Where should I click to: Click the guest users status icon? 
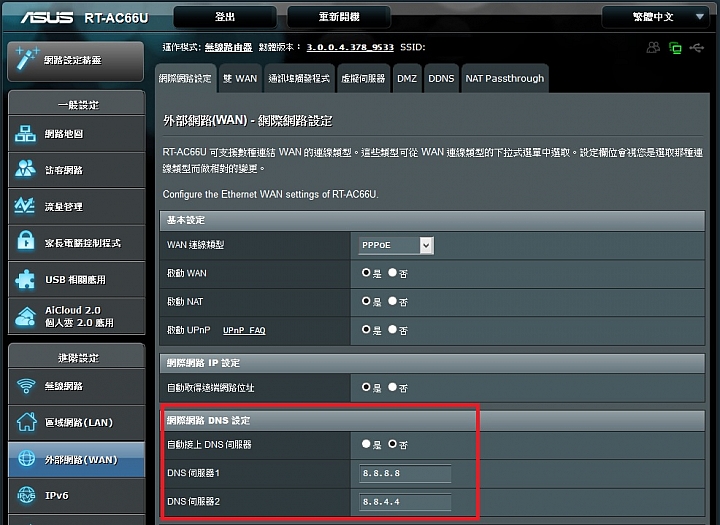[x=653, y=47]
